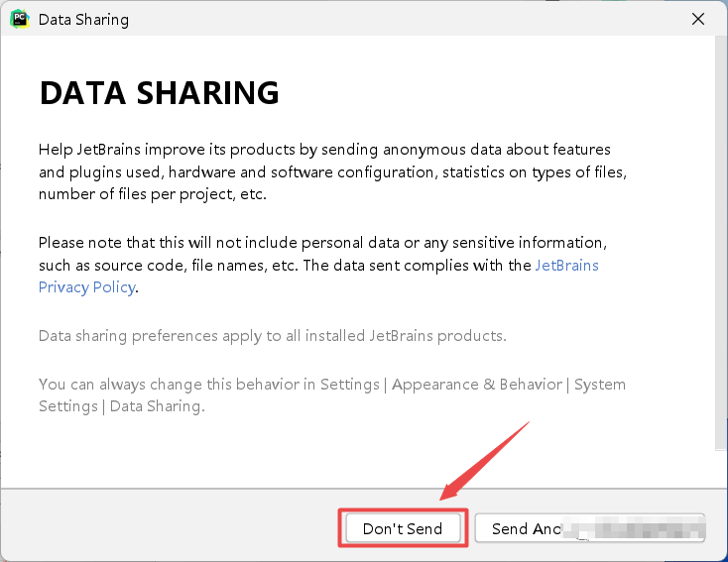Follow the Privacy Policy hyperlink
The height and width of the screenshot is (562, 728).
[86, 287]
